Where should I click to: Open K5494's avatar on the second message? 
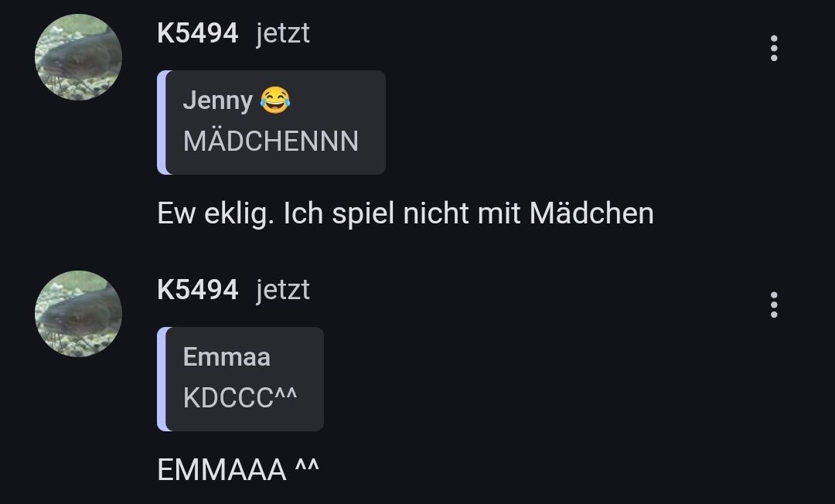[x=78, y=314]
